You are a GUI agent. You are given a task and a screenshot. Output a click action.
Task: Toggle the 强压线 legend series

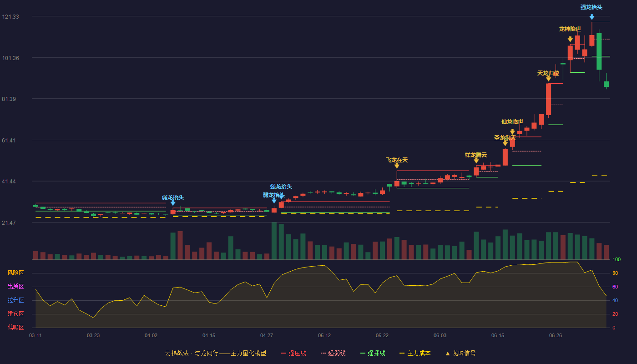pos(293,353)
